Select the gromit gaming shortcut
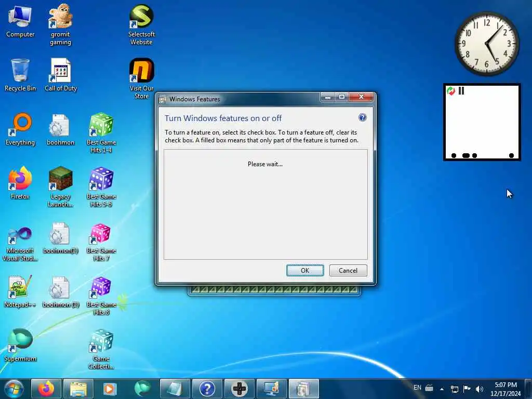532x399 pixels. [60, 24]
